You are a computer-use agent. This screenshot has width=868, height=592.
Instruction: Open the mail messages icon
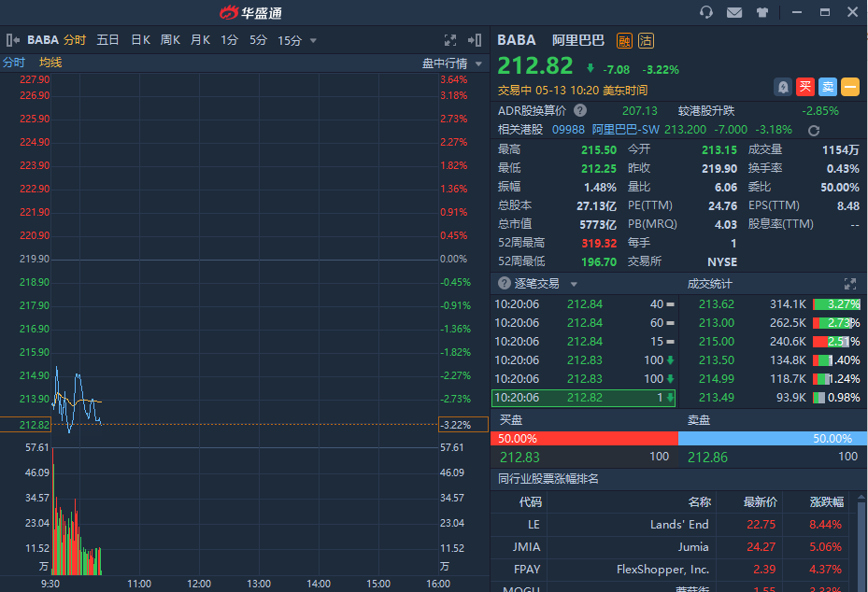734,12
